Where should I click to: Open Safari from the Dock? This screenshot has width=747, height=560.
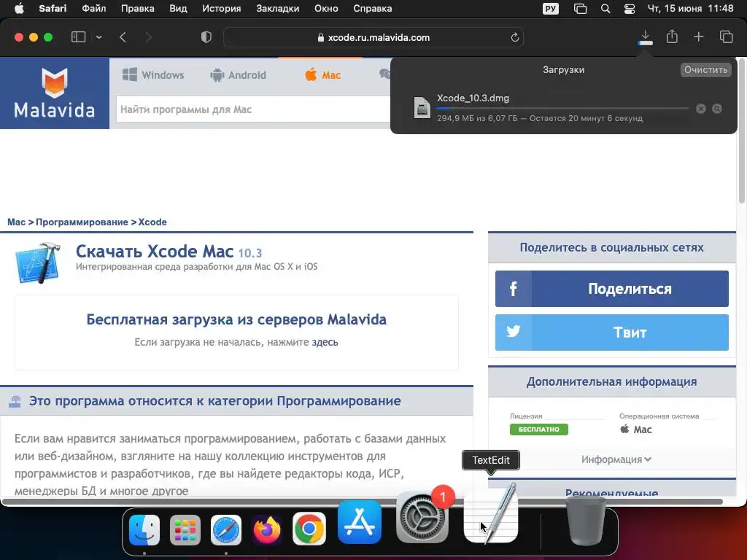pos(226,529)
